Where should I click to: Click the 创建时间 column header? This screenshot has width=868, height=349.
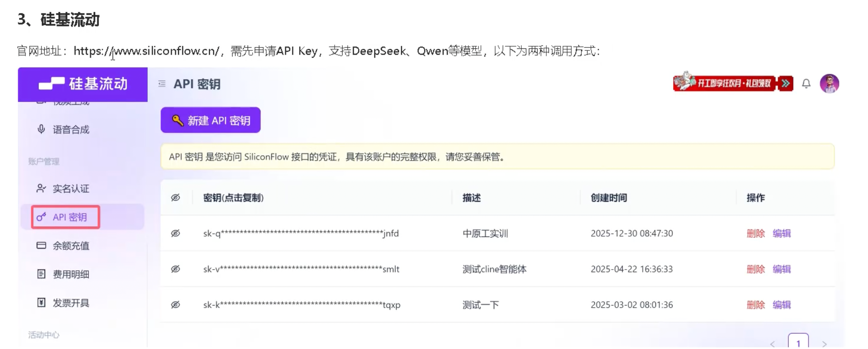tap(609, 198)
